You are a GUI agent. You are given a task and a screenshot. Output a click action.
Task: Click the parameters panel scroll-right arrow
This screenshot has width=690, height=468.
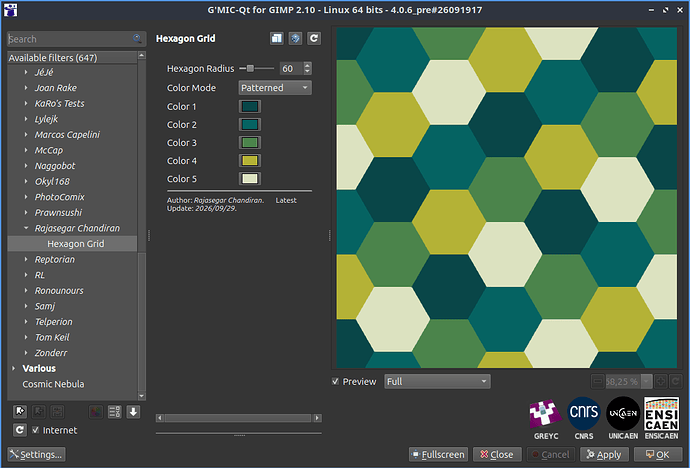[317, 418]
